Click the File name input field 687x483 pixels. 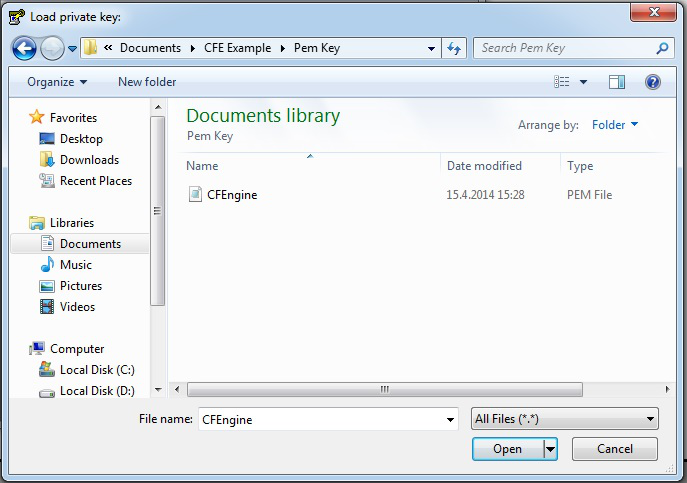[x=320, y=420]
